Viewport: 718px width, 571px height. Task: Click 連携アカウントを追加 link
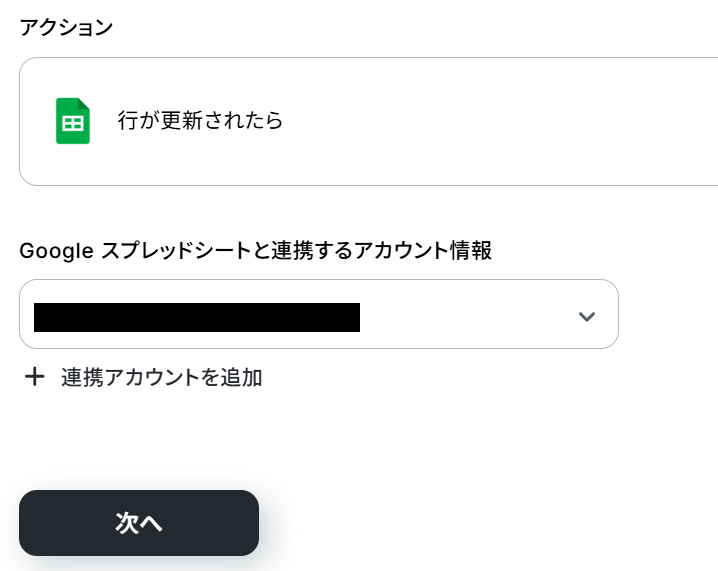click(161, 377)
